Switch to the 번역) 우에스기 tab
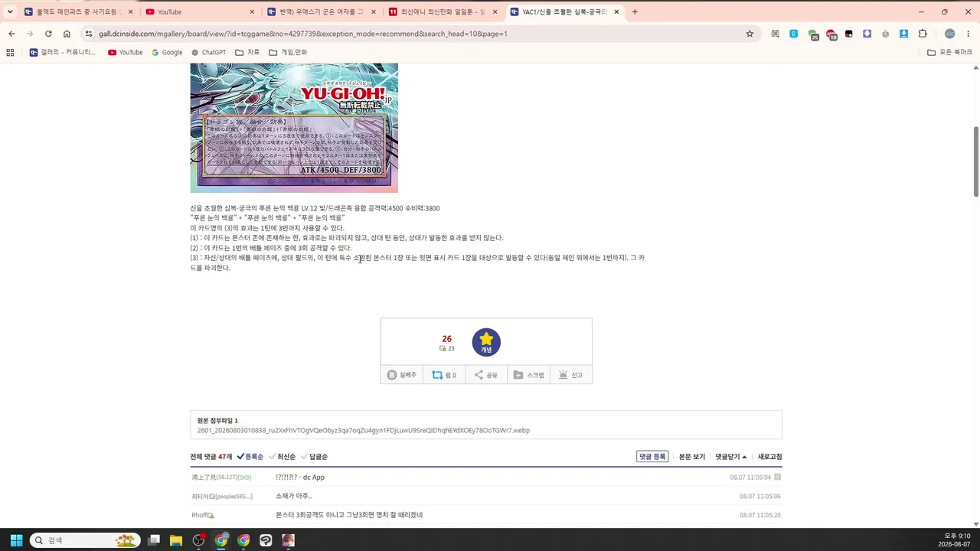 pos(322,11)
